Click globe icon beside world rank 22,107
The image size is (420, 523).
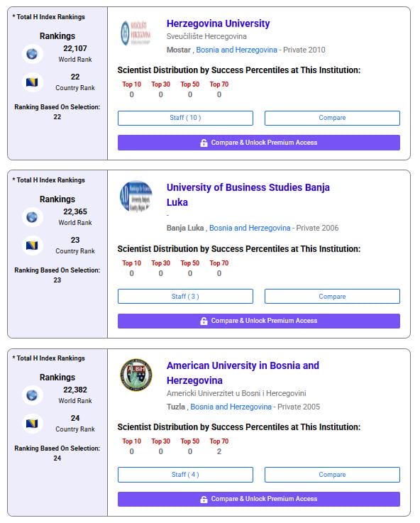[x=33, y=54]
